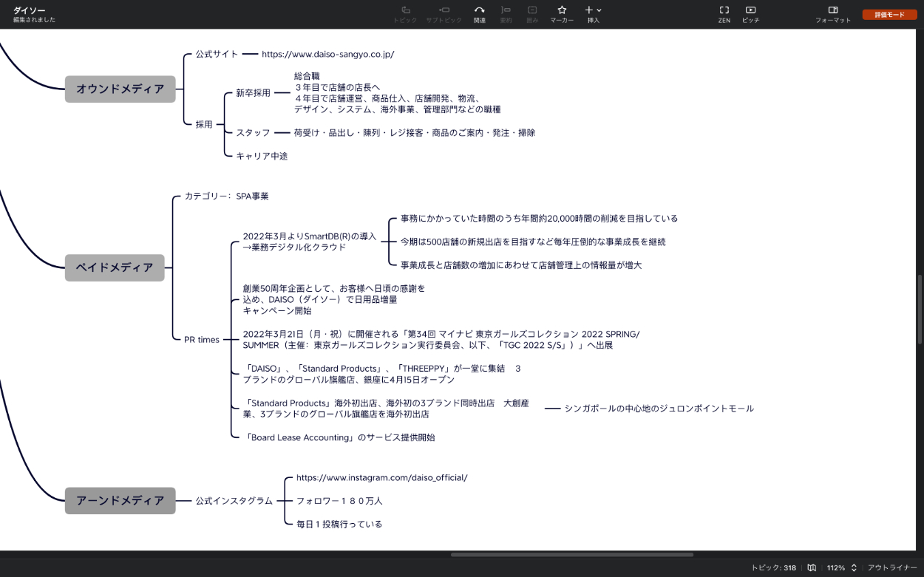Click the トピック (Topic) toolbar icon
The image size is (924, 577).
click(x=405, y=10)
